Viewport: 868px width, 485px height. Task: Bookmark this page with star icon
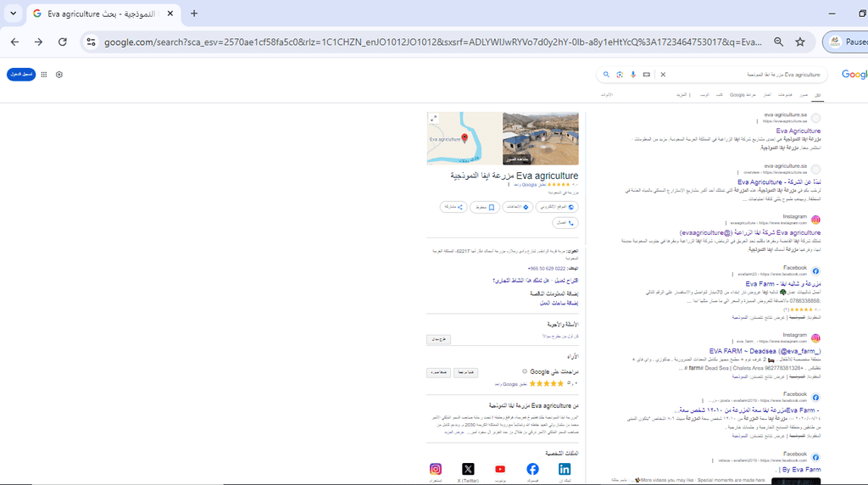point(800,42)
